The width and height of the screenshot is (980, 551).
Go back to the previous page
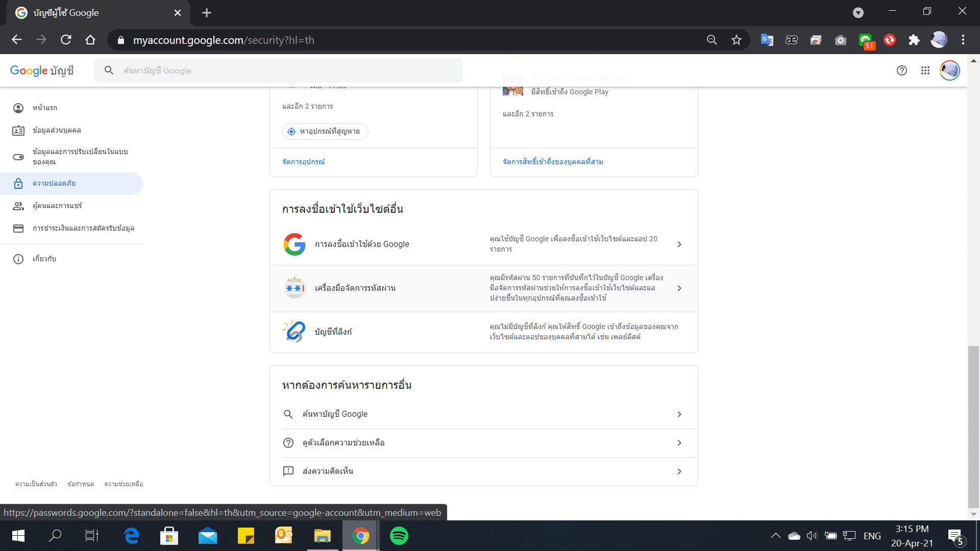tap(17, 40)
